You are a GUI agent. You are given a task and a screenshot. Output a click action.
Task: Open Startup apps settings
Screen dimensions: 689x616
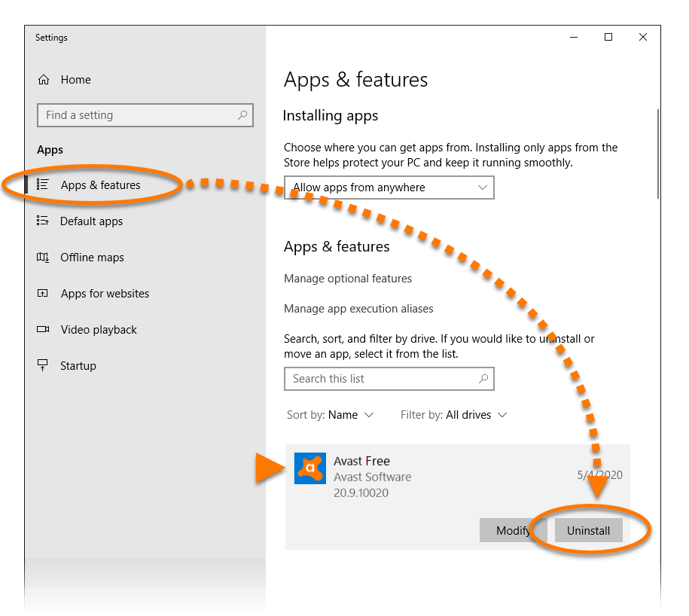[x=78, y=365]
